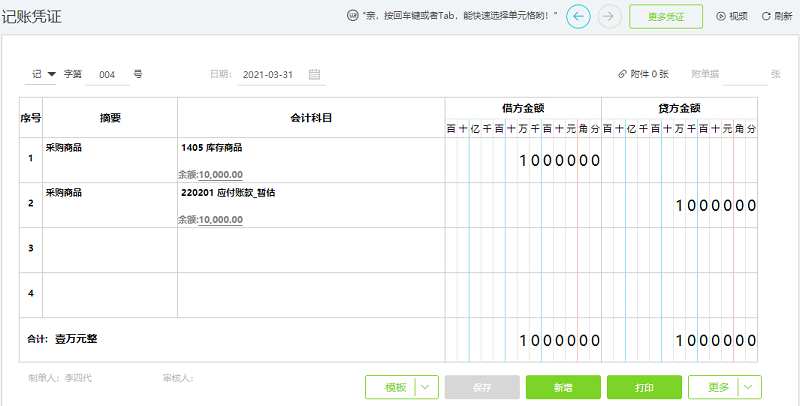Click the greyed 保存 button

tap(482, 388)
